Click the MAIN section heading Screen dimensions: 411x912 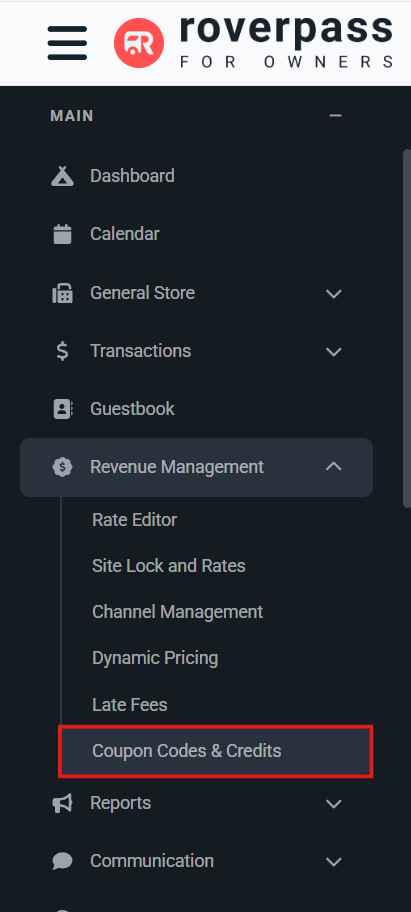tap(72, 116)
